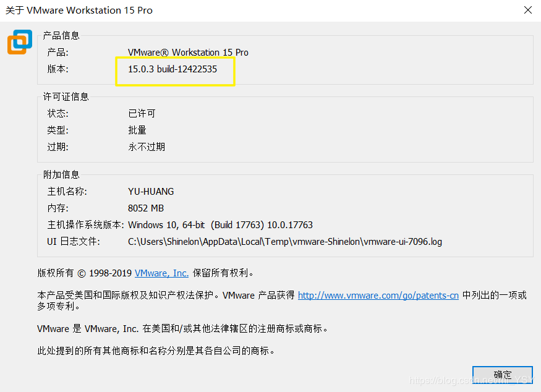
Task: Click the VMware® Workstation 15 Pro product name
Action: click(x=188, y=53)
